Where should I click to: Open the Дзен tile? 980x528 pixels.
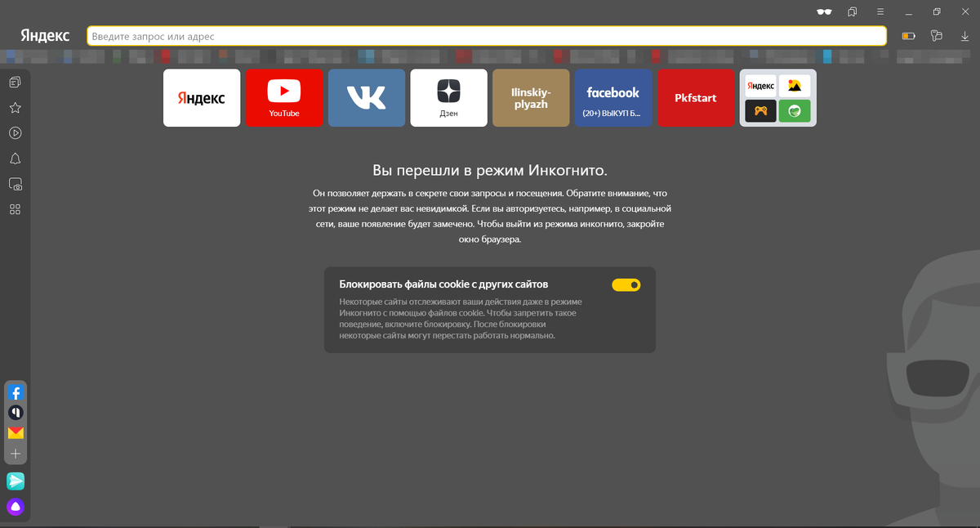pyautogui.click(x=448, y=98)
